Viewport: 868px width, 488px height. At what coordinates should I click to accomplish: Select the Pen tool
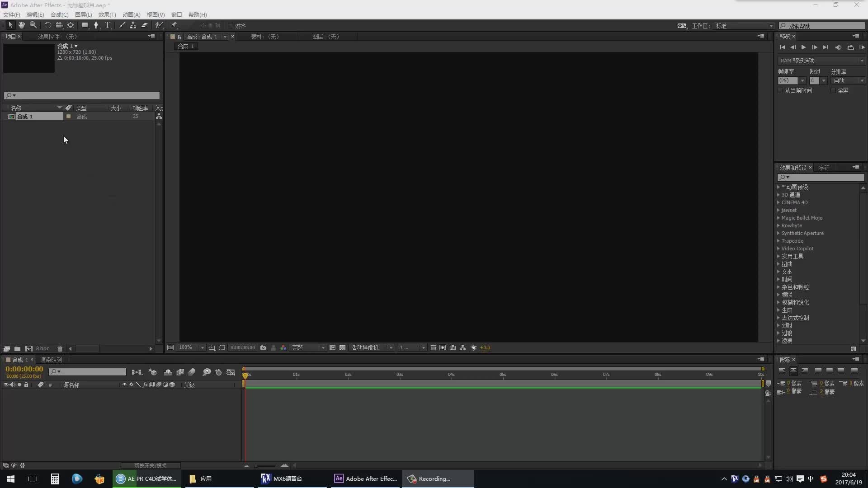(x=96, y=25)
